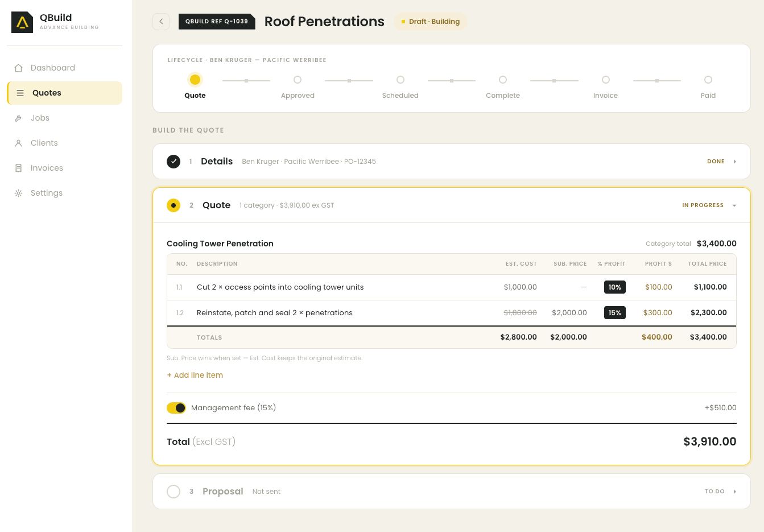Viewport: 764px width, 532px height.
Task: Click the Proposal step empty circle indicator
Action: click(174, 492)
